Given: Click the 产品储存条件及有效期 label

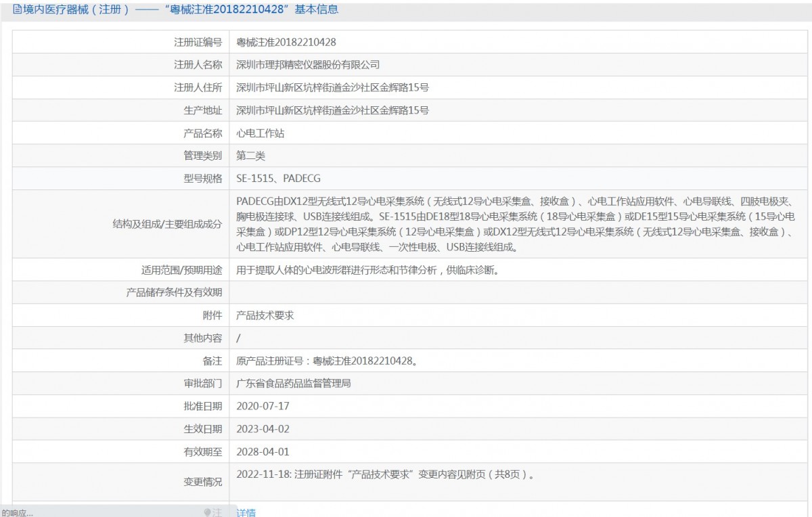Looking at the screenshot, I should pyautogui.click(x=174, y=293).
